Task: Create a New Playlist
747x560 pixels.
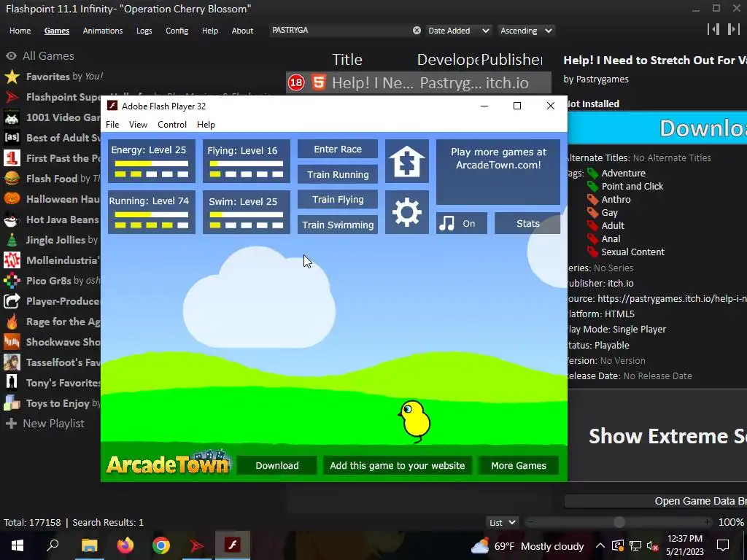Action: click(44, 424)
